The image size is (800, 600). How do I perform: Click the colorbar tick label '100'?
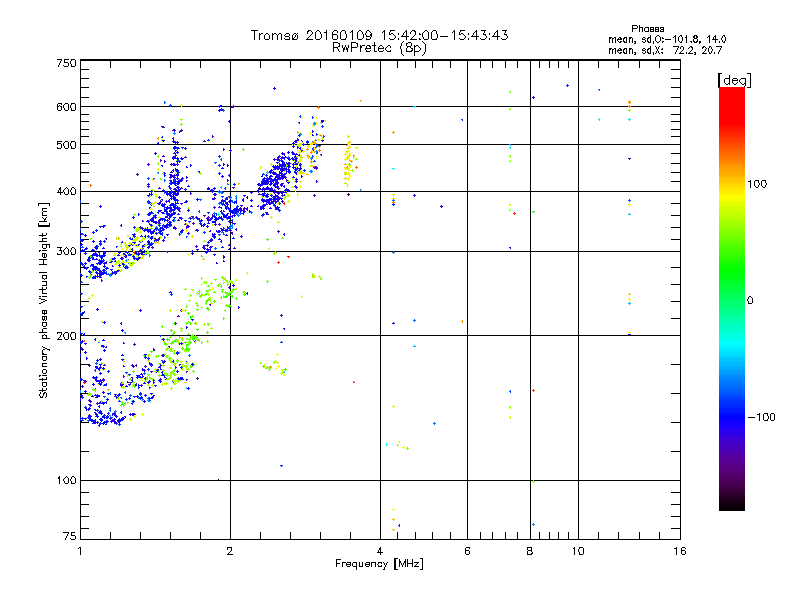tap(757, 184)
